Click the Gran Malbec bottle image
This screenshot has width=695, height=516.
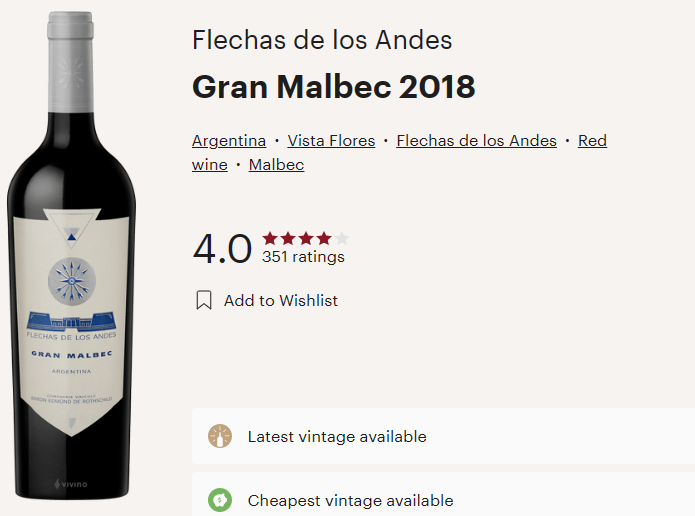click(71, 255)
